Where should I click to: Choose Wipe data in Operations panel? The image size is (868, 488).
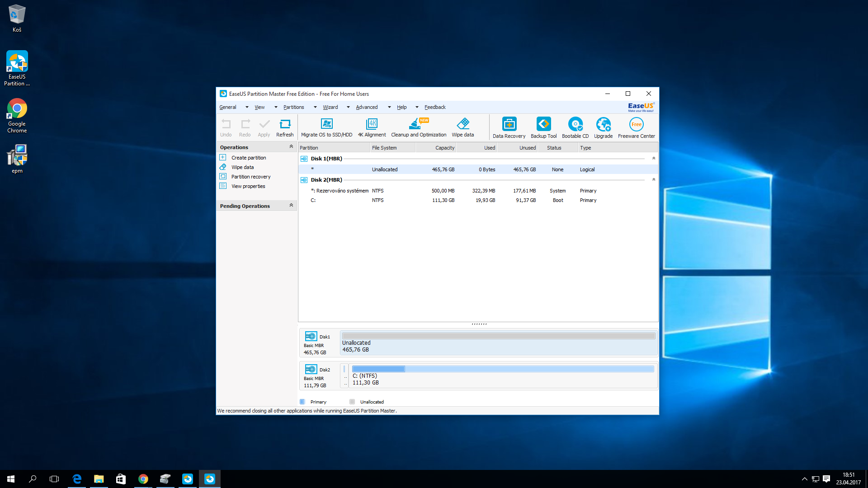click(x=242, y=167)
